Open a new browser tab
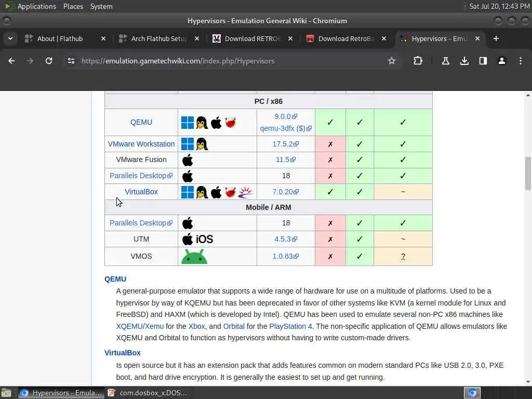This screenshot has height=399, width=532. (x=496, y=38)
